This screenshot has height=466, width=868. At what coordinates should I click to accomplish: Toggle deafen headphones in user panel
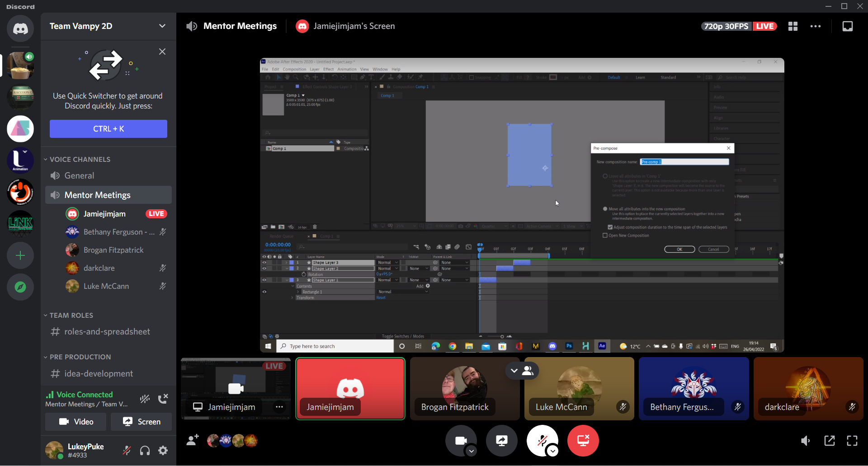[145, 450]
